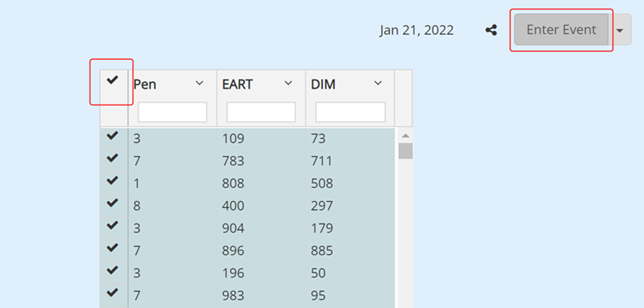
Task: Click the Jan 21, 2022 date
Action: [x=416, y=30]
